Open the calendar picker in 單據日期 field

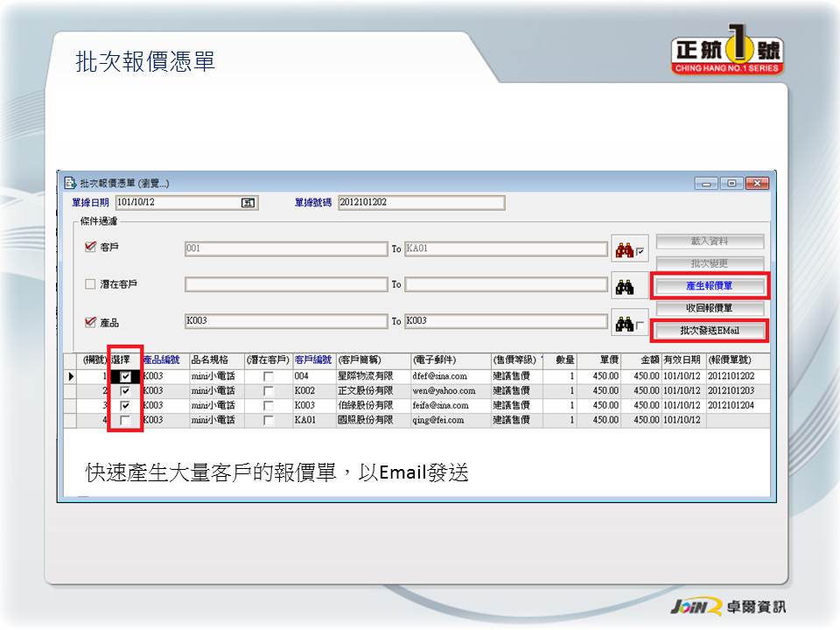[x=248, y=203]
